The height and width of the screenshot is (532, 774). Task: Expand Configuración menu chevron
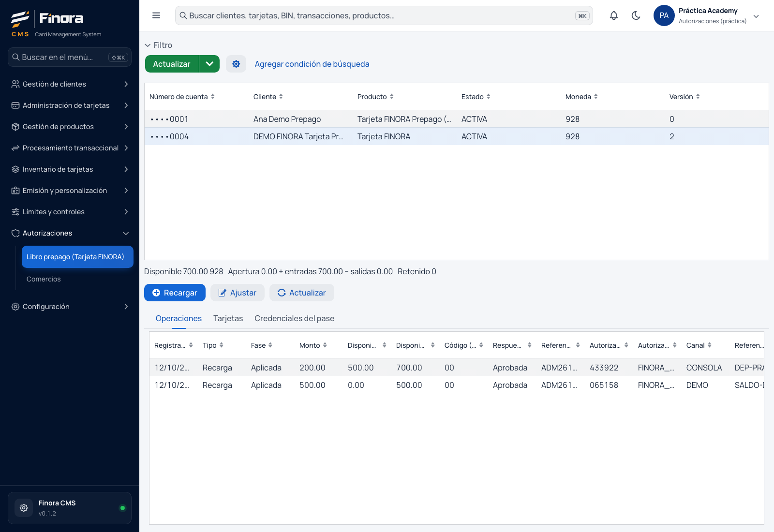(x=126, y=307)
